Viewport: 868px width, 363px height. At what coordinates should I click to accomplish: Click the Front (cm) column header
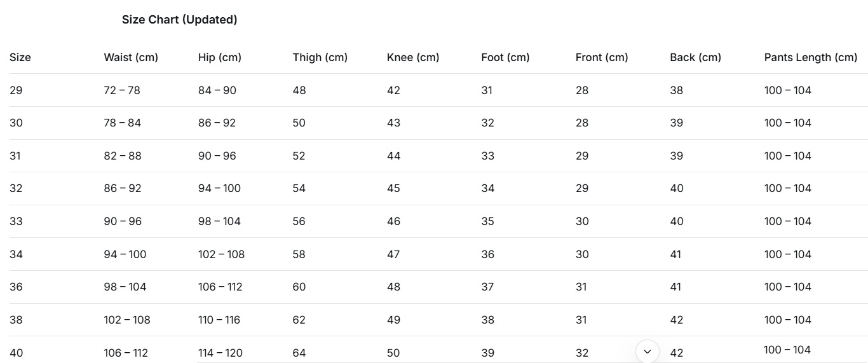pyautogui.click(x=602, y=57)
